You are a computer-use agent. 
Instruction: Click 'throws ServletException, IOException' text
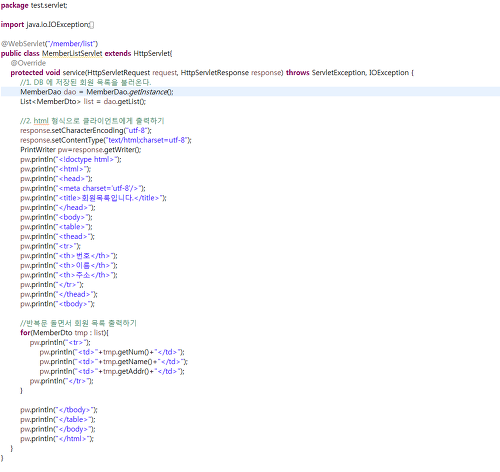click(347, 73)
